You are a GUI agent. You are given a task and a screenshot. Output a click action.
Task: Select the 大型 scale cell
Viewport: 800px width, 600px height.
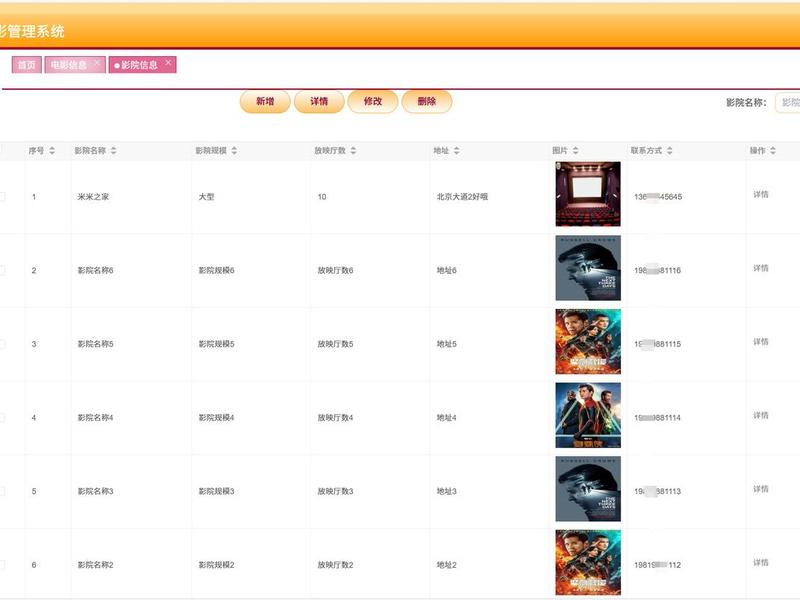[x=207, y=196]
